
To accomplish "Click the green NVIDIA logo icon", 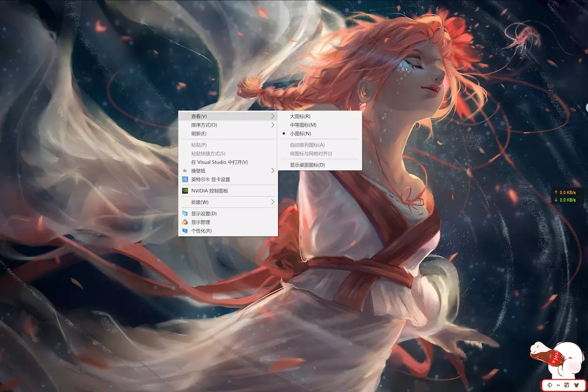I will click(x=185, y=191).
